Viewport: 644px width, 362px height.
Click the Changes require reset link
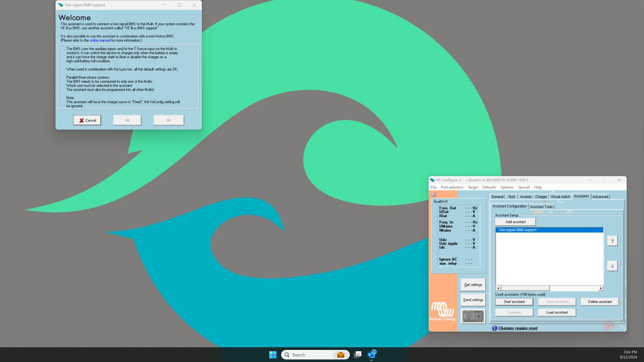coord(518,328)
